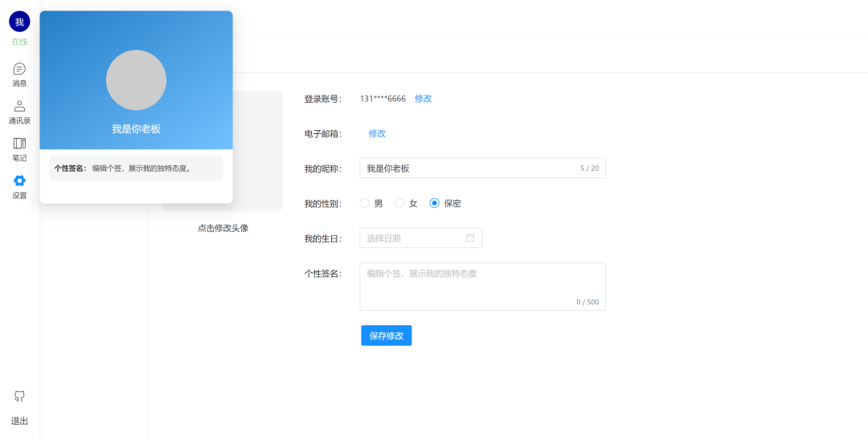The width and height of the screenshot is (868, 440).
Task: Click the 个性签名 textarea
Action: click(483, 287)
